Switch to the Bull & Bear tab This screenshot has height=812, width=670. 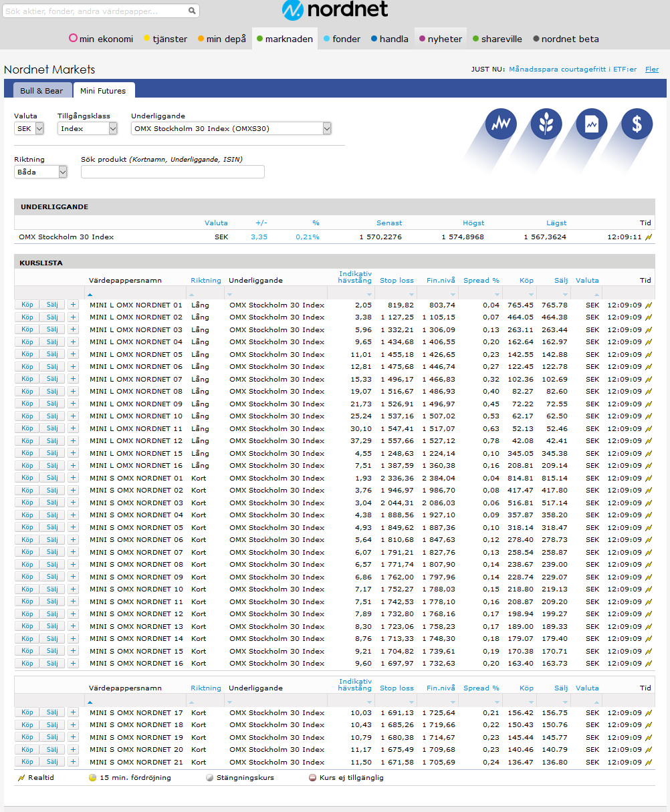(41, 91)
